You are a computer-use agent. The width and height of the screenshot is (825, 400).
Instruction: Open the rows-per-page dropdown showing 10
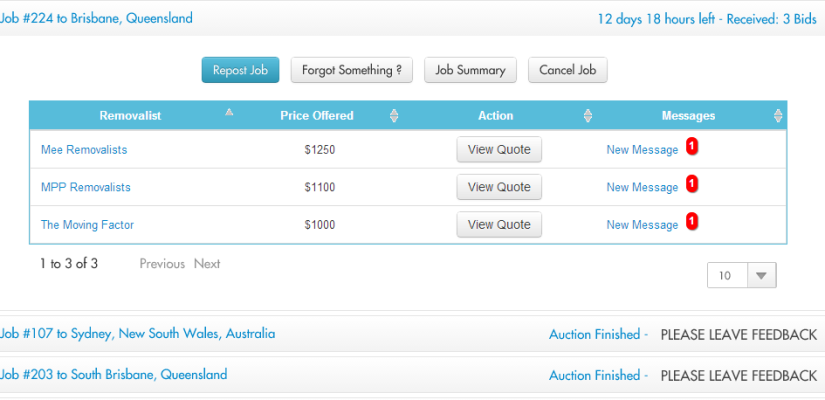click(x=741, y=275)
